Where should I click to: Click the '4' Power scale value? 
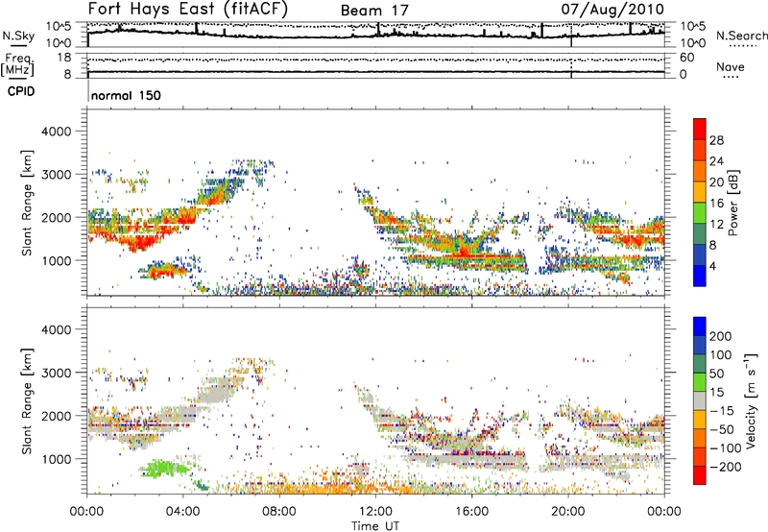pyautogui.click(x=712, y=266)
